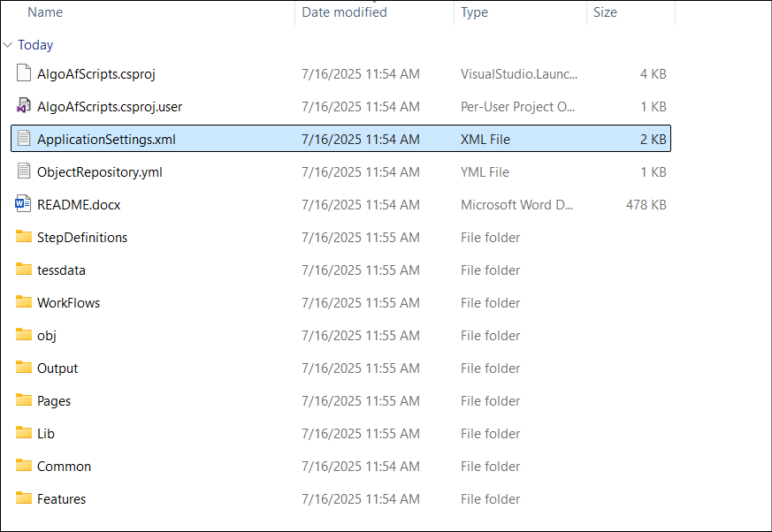Select the Pages folder name
Viewport: 772px width, 532px height.
54,401
